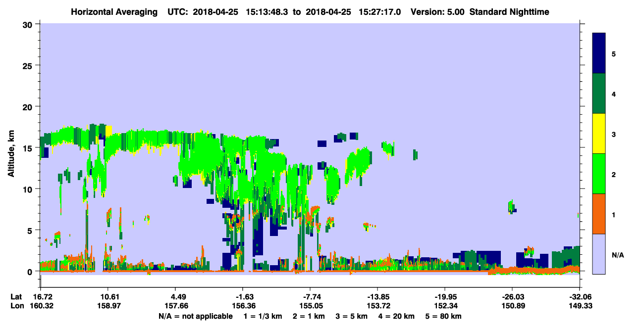Image resolution: width=644 pixels, height=330 pixels.
Task: Click the start time '15:13:48.3' in title
Action: [x=267, y=12]
